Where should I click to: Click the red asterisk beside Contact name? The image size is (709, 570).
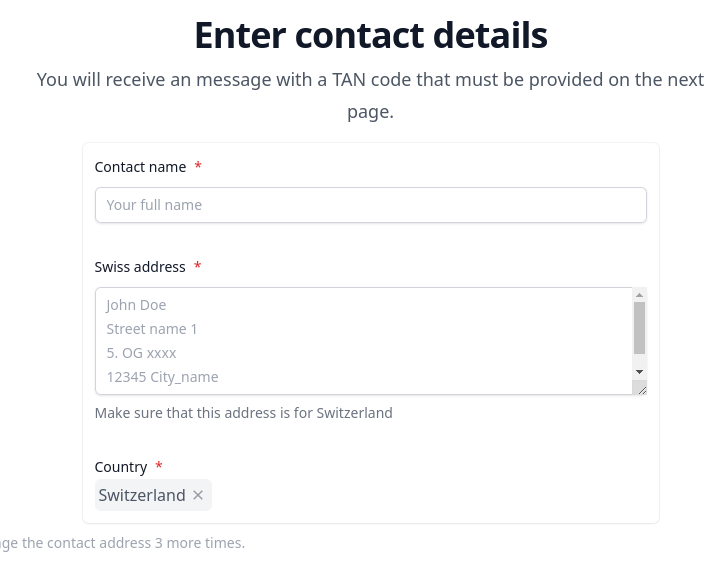[198, 166]
